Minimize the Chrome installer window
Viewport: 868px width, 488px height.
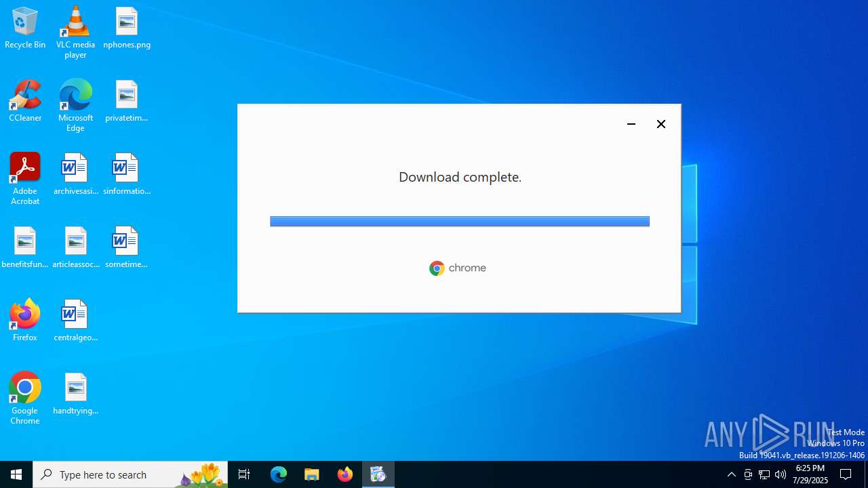tap(631, 124)
